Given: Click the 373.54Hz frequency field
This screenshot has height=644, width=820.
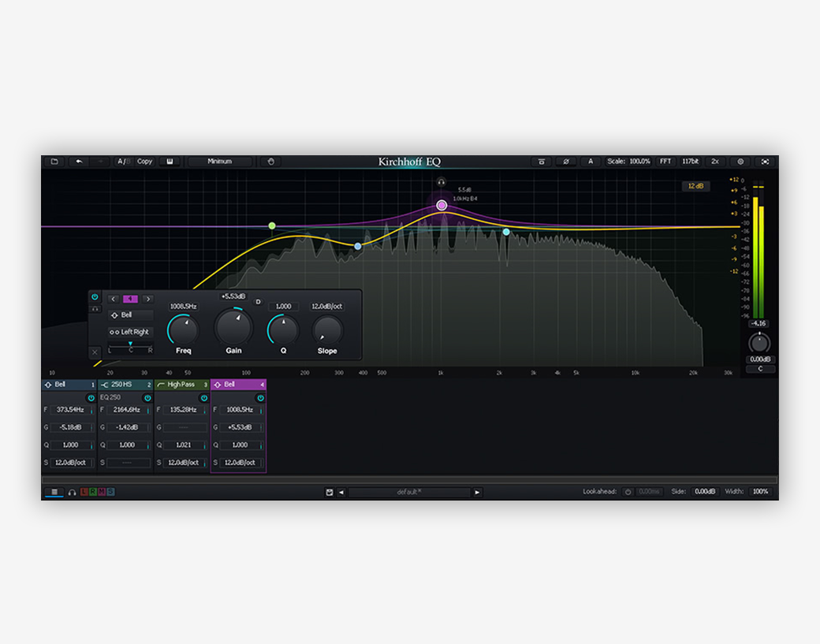Looking at the screenshot, I should [x=71, y=410].
